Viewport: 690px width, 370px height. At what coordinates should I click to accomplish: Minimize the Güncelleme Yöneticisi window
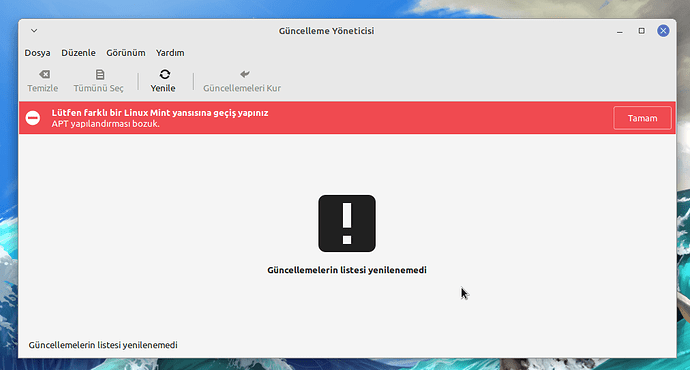pos(620,31)
